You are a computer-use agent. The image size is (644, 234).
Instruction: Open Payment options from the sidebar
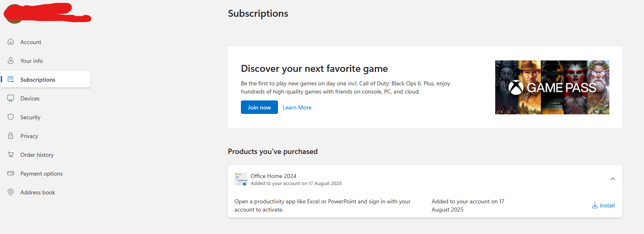(42, 174)
